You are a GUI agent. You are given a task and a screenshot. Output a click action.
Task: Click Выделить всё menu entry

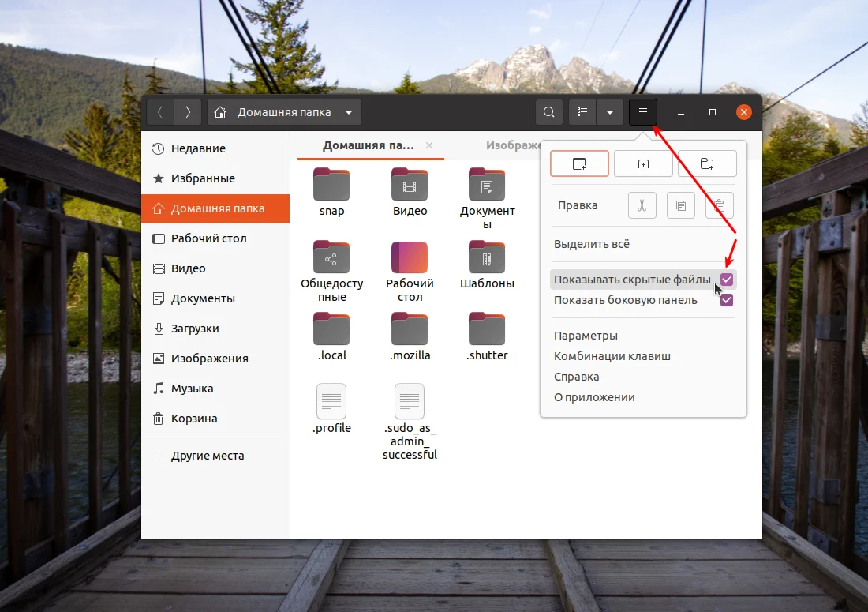tap(593, 244)
